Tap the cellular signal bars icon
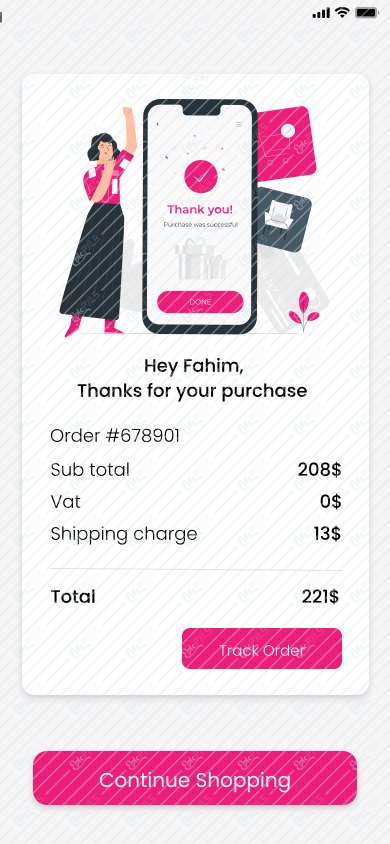The image size is (390, 844). pos(321,13)
